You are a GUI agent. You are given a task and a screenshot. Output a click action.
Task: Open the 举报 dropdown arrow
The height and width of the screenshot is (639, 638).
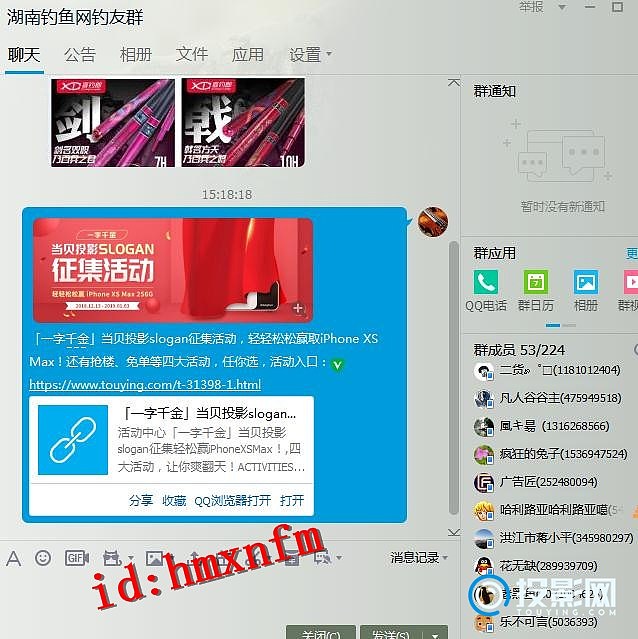pos(562,7)
